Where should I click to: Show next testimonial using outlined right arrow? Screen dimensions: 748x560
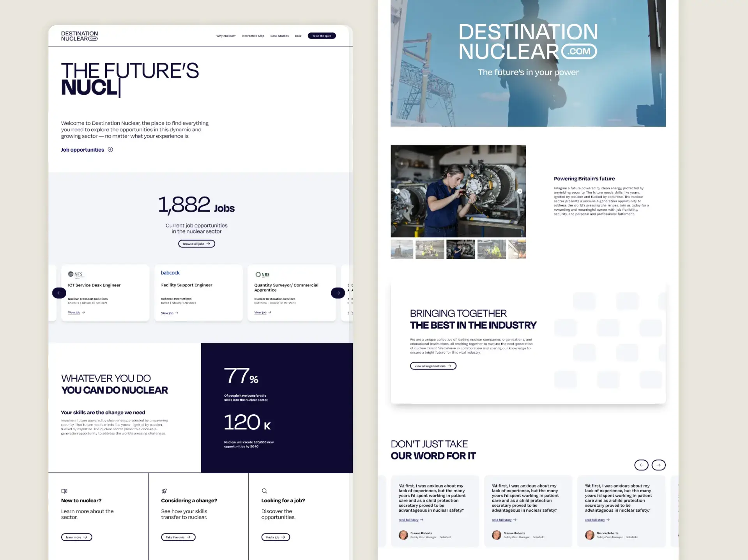pos(659,465)
